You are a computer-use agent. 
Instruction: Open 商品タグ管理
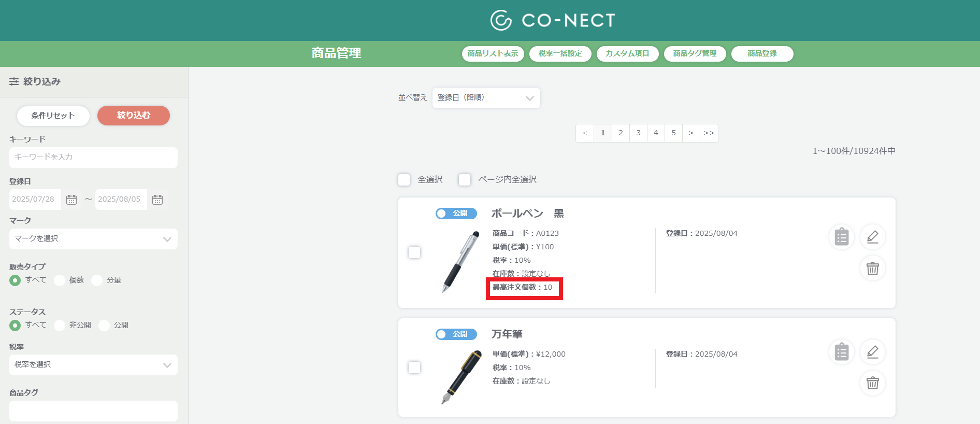tap(695, 54)
